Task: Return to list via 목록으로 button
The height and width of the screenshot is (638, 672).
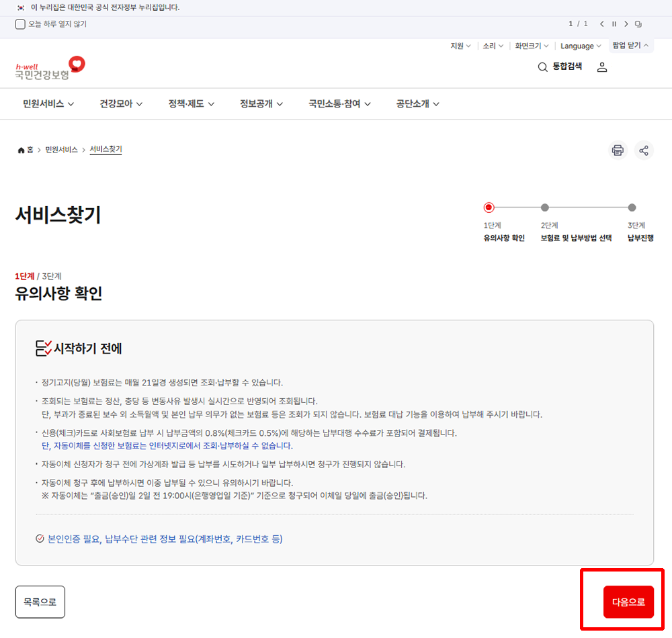Action: pos(40,602)
